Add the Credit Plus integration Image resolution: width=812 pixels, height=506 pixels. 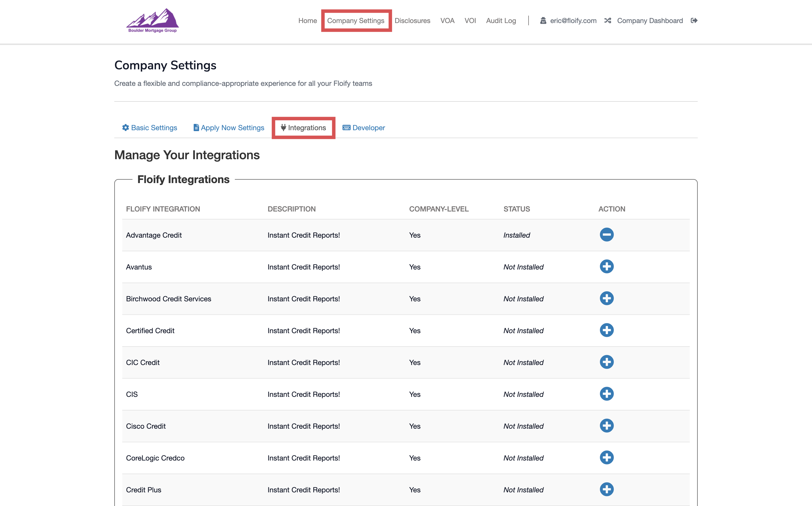tap(606, 489)
